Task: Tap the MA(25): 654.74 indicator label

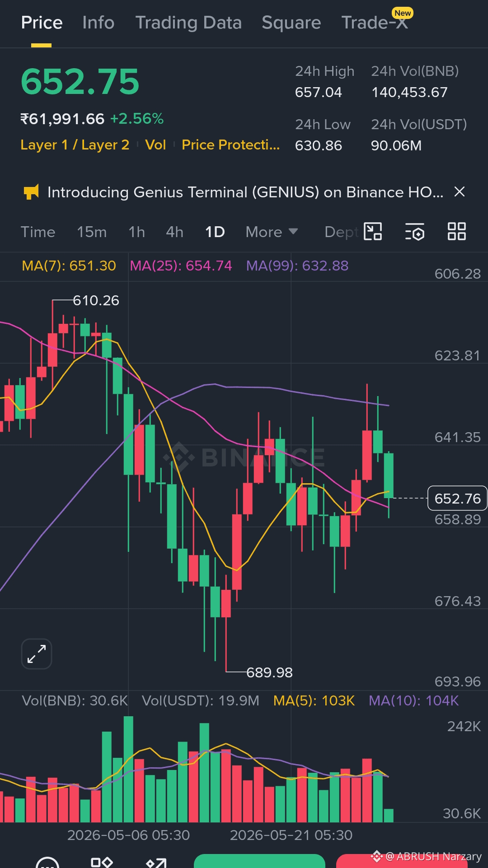Action: click(x=181, y=266)
